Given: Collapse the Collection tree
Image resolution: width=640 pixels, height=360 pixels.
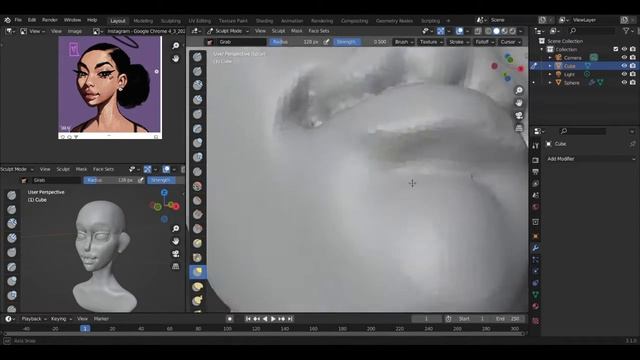Looking at the screenshot, I should pos(542,49).
